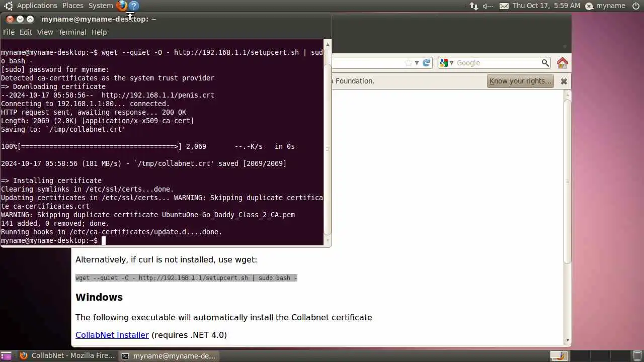Viewport: 644px width, 362px height.
Task: Reload the page in Firefox
Action: point(426,63)
